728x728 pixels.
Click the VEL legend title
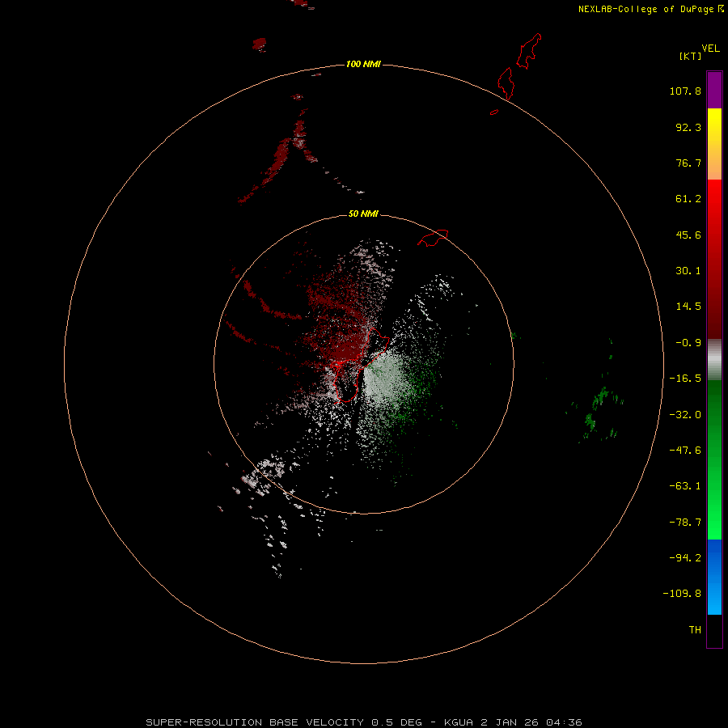pos(710,49)
